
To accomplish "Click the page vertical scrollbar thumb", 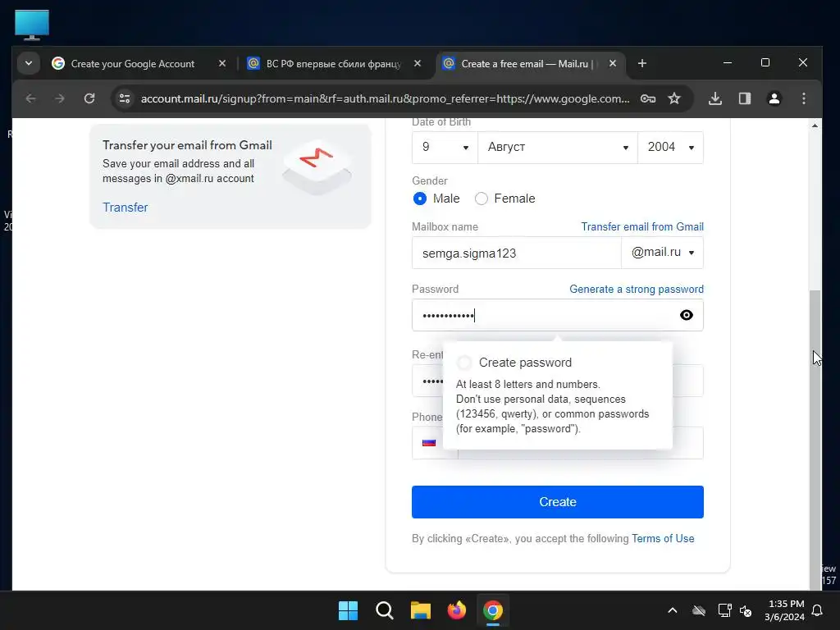I will pos(815,440).
